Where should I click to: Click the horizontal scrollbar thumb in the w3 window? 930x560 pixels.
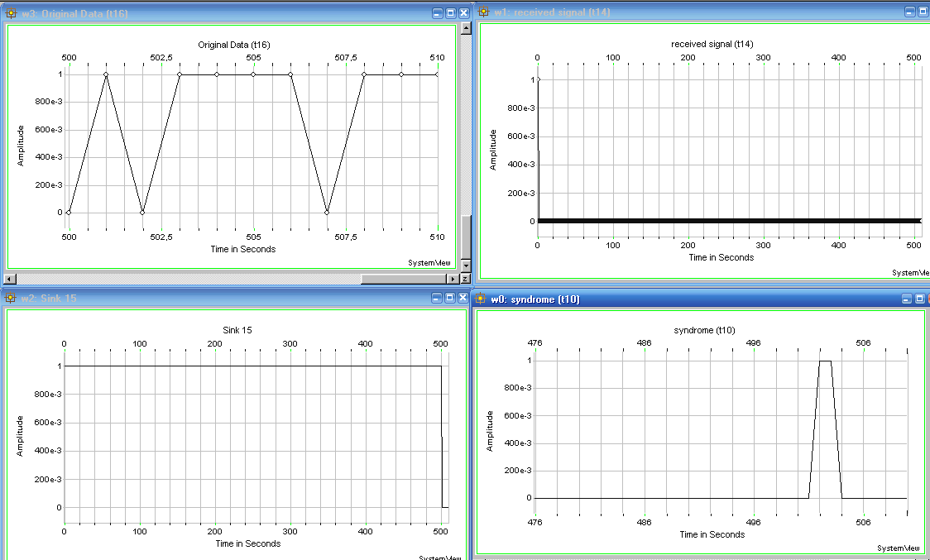click(x=405, y=279)
